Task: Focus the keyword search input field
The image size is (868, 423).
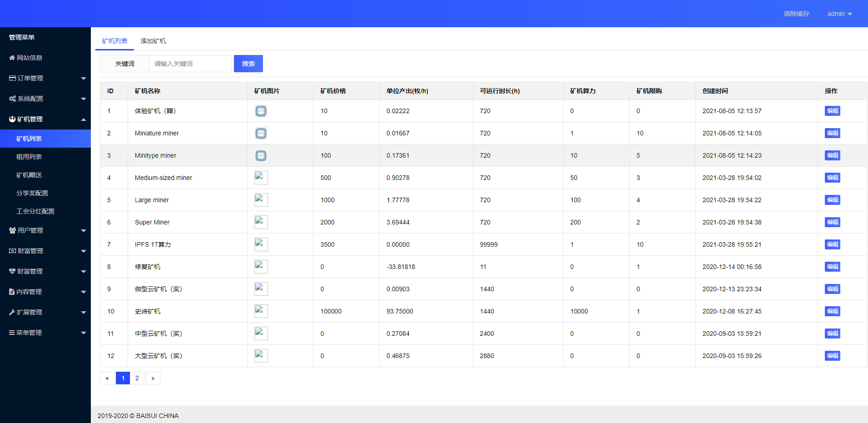Action: [190, 64]
